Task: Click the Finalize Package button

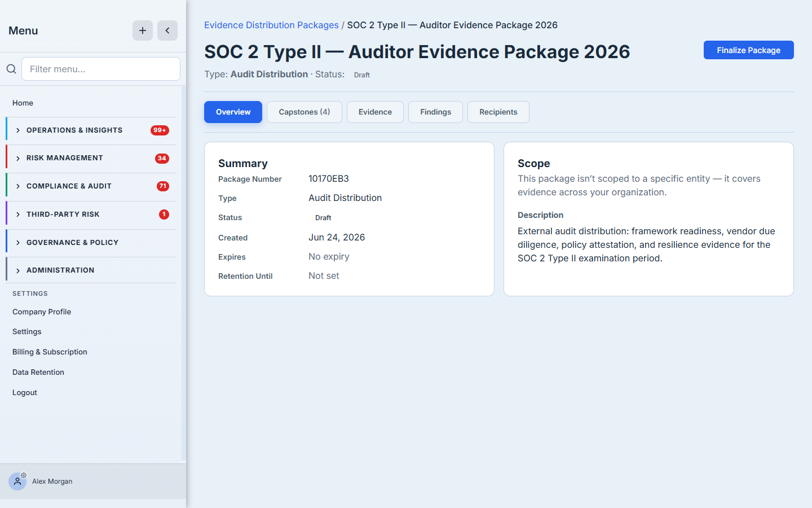Action: tap(748, 50)
